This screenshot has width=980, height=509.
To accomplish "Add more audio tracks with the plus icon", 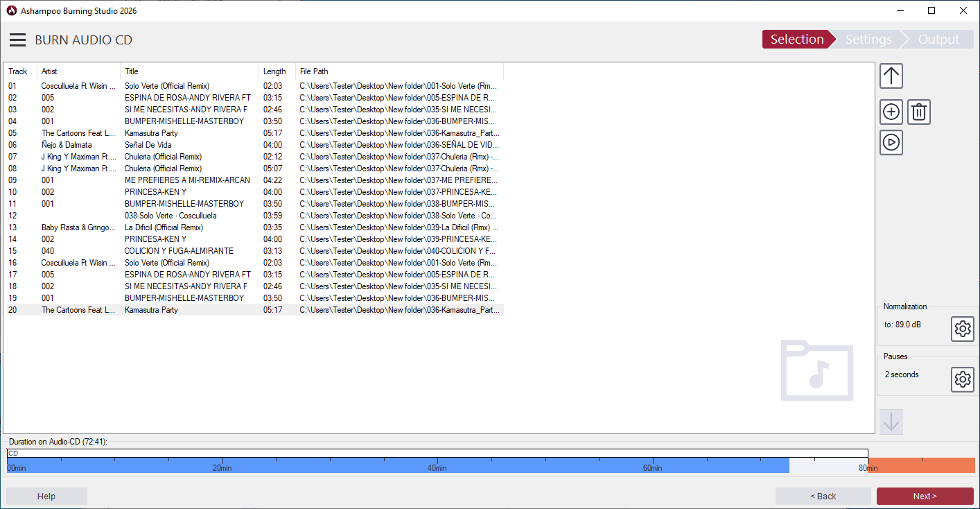I will point(891,112).
